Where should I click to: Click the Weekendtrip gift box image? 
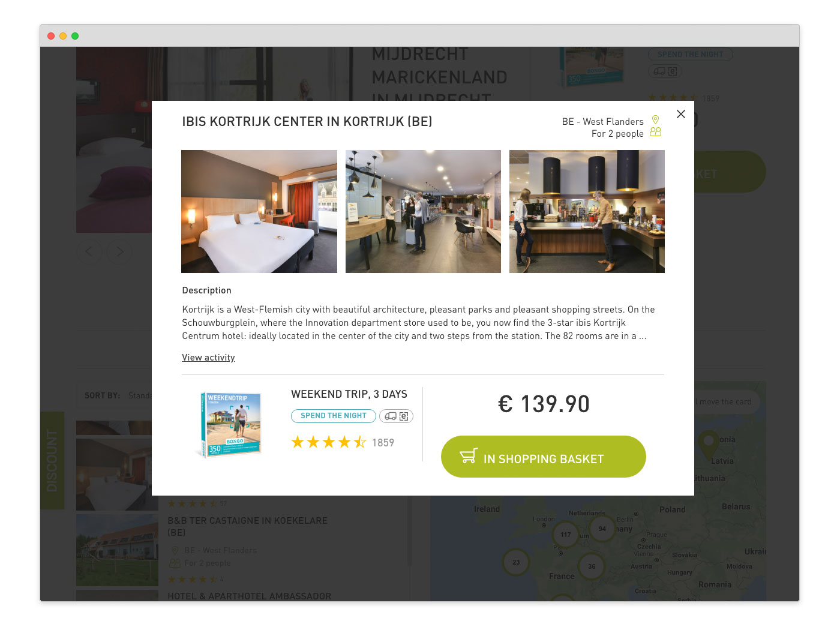(230, 424)
